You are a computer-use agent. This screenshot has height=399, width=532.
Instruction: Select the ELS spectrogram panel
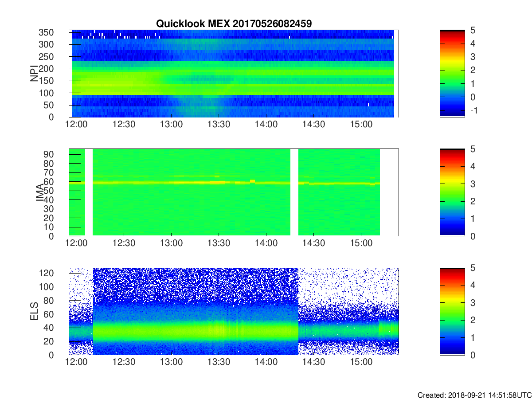pyautogui.click(x=234, y=311)
